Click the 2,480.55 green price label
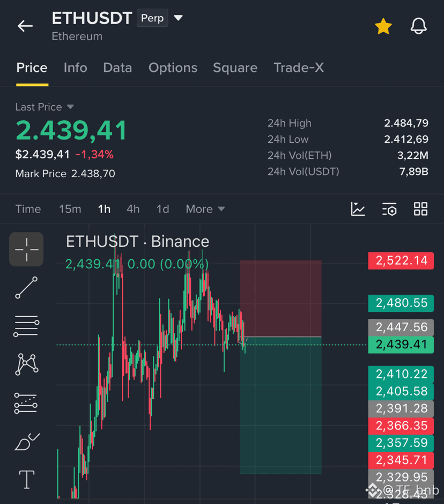 401,303
